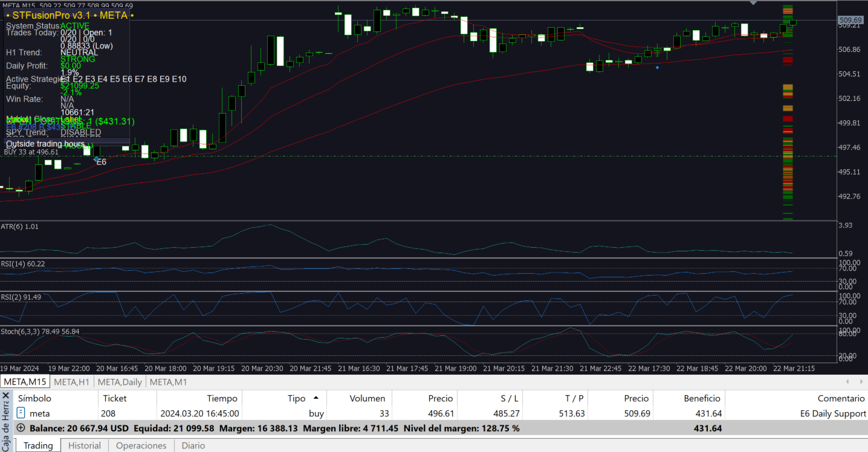Click the take profit value '513.63'
868x452 pixels.
[572, 414]
